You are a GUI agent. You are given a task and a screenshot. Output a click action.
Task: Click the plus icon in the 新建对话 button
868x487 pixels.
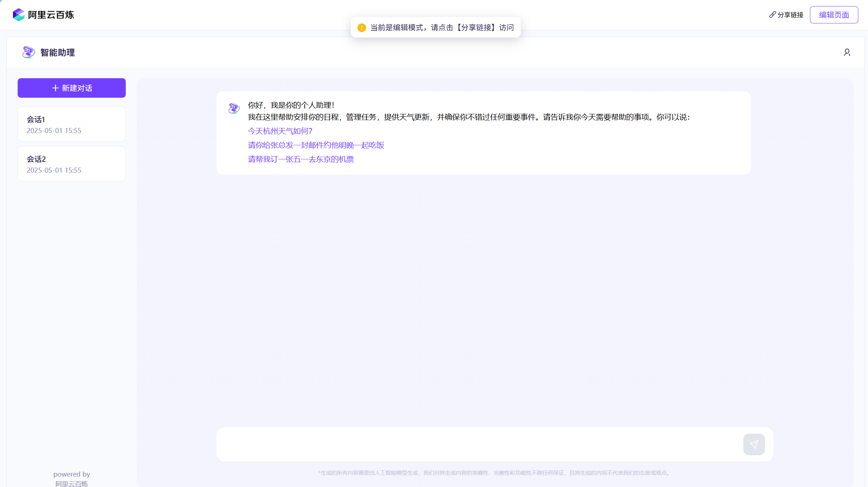point(56,88)
